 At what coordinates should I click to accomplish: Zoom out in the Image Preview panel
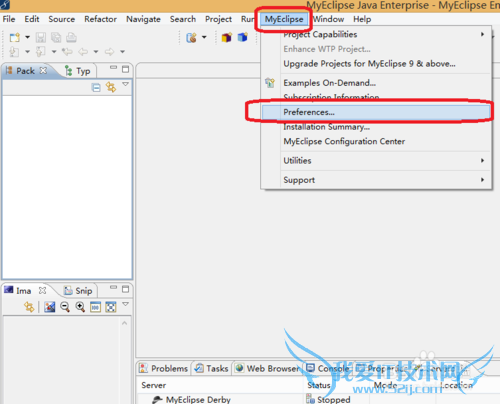65,307
